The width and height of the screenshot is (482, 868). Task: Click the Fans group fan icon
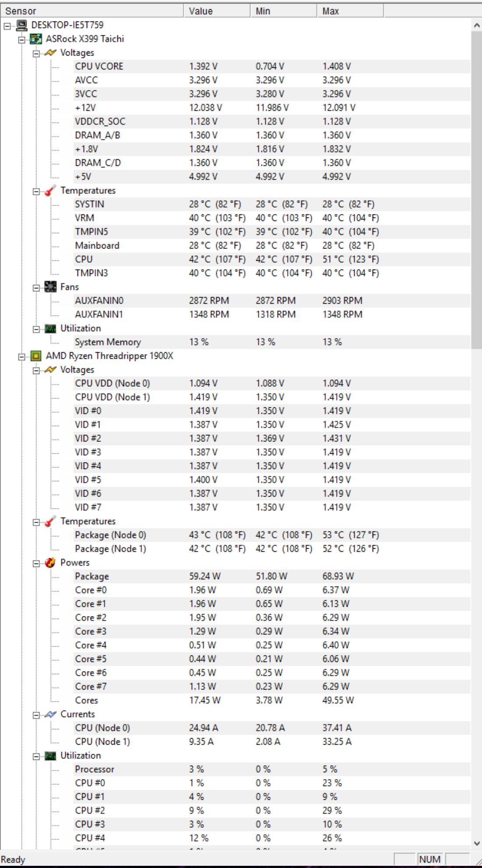[50, 287]
